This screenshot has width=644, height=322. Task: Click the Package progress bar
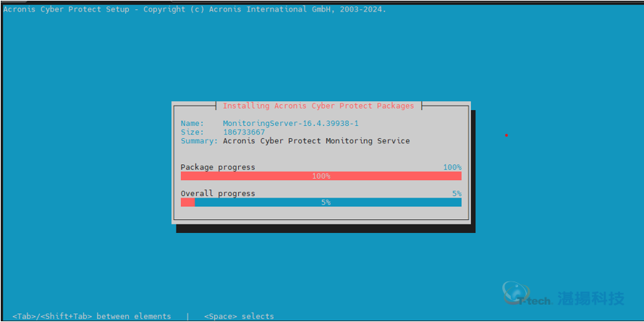(321, 176)
